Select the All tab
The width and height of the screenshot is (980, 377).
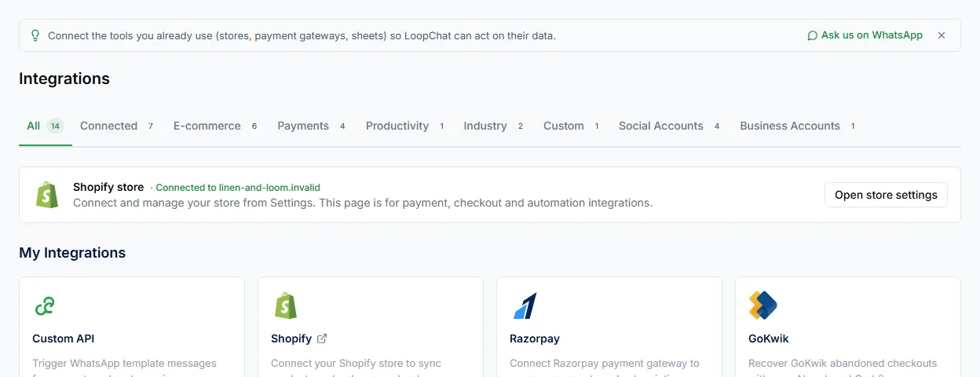(x=46, y=126)
